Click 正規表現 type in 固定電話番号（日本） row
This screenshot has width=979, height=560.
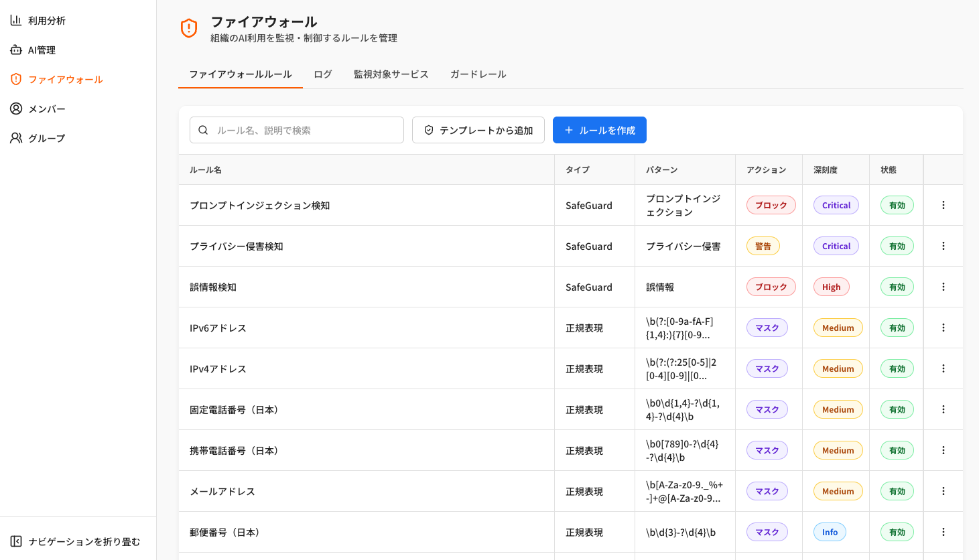click(x=584, y=410)
